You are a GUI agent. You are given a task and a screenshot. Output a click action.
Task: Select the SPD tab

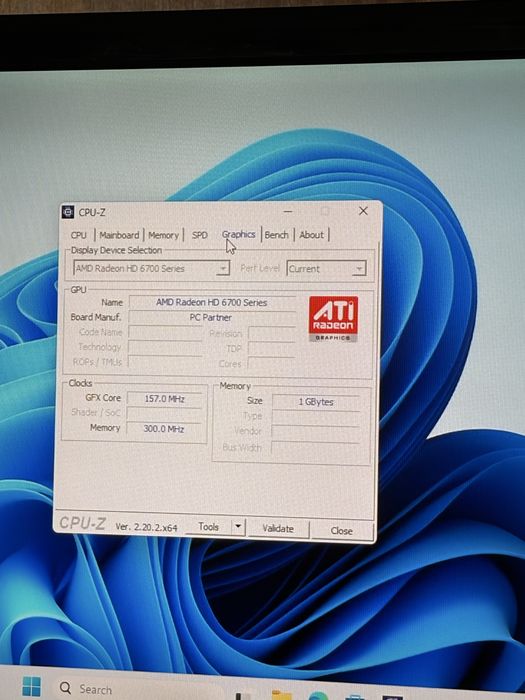[x=200, y=235]
